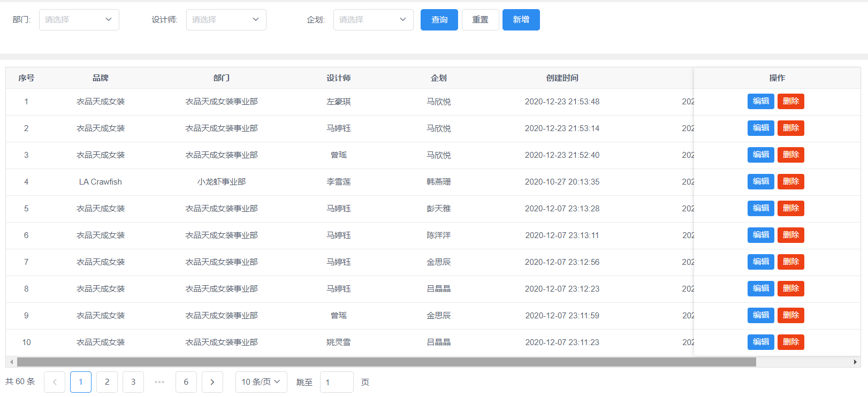The height and width of the screenshot is (397, 868).
Task: Delete row 7 with planner 金思辰
Action: [790, 262]
